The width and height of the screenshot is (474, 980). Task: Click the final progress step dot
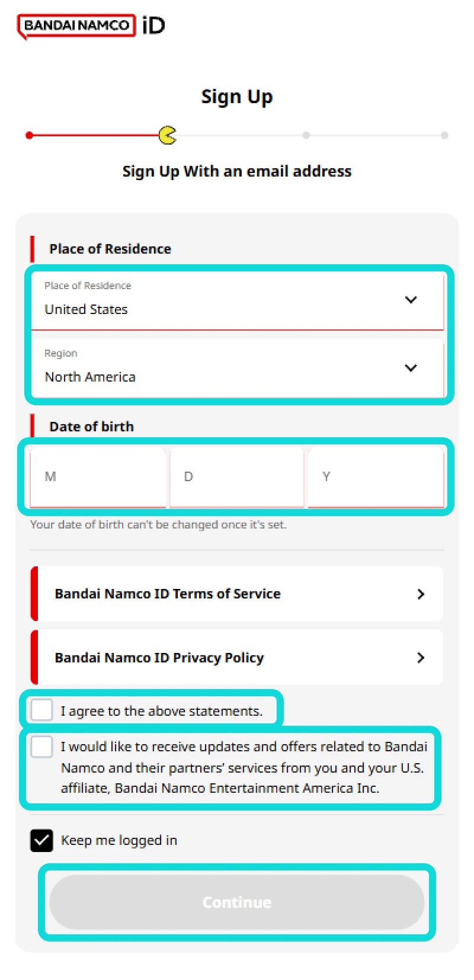pyautogui.click(x=444, y=136)
